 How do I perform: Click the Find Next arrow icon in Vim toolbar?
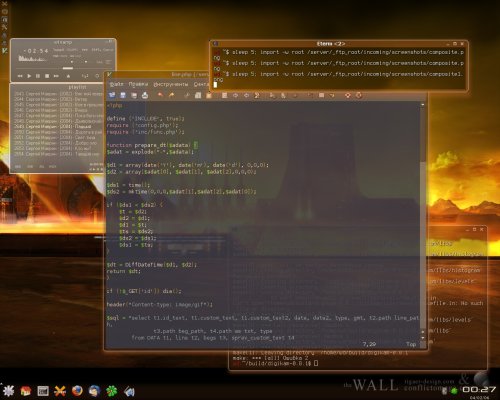(235, 95)
